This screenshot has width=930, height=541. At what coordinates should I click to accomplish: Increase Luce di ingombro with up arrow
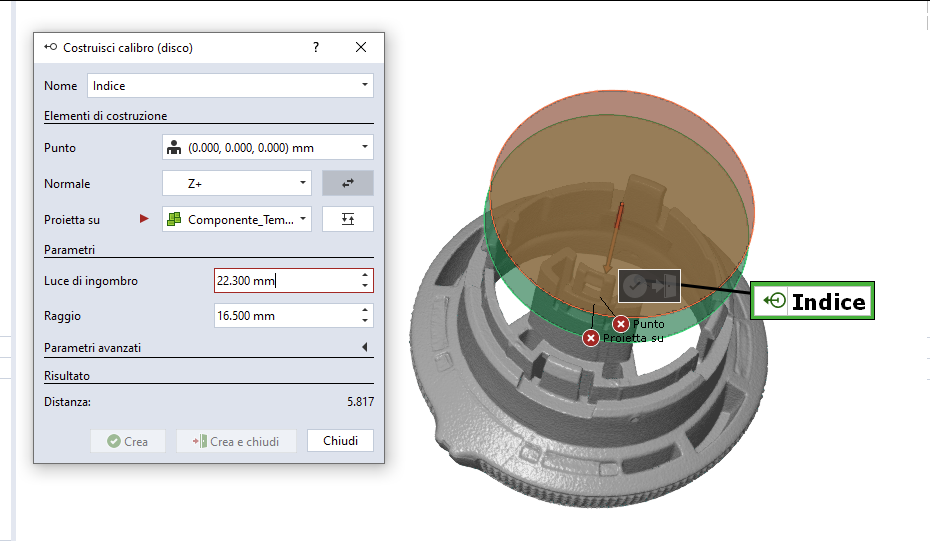pos(365,275)
